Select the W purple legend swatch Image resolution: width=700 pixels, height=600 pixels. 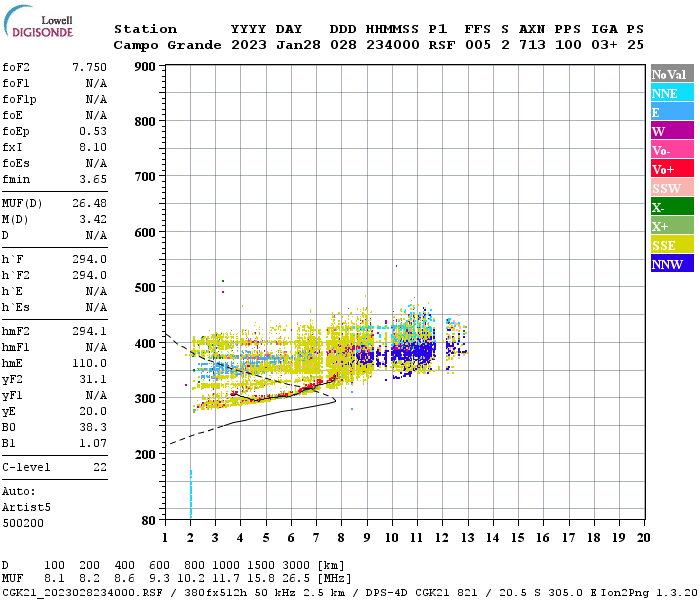pyautogui.click(x=672, y=131)
